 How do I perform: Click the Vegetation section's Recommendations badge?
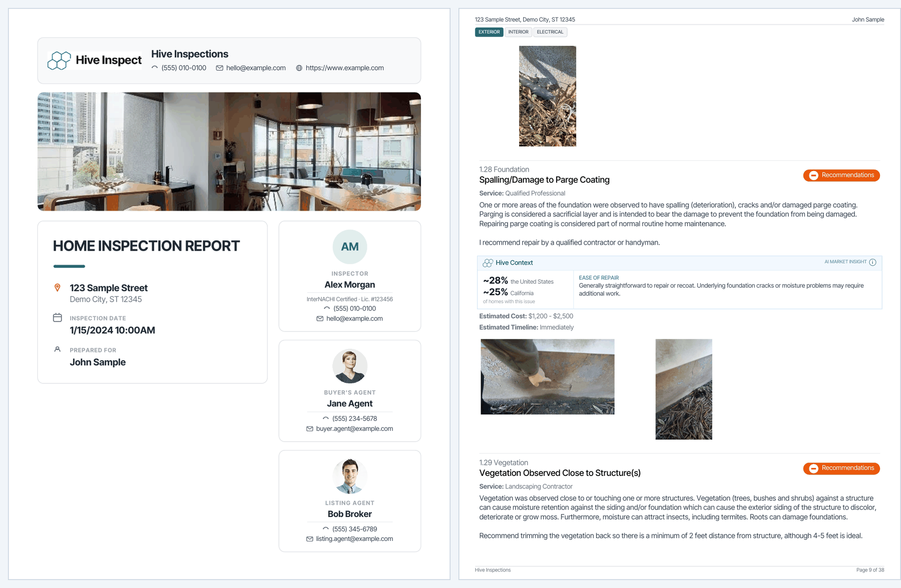[841, 469]
